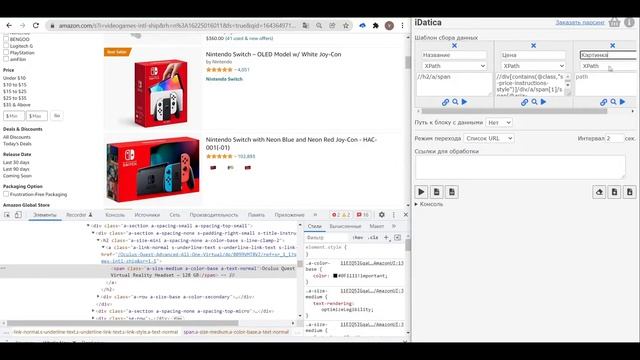This screenshot has width=640, height=360.
Task: Click the amazon.com address bar
Action: (178, 25)
